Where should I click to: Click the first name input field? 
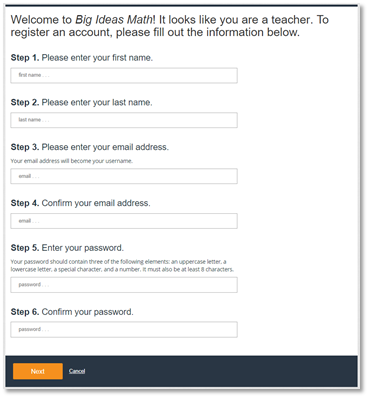[124, 75]
